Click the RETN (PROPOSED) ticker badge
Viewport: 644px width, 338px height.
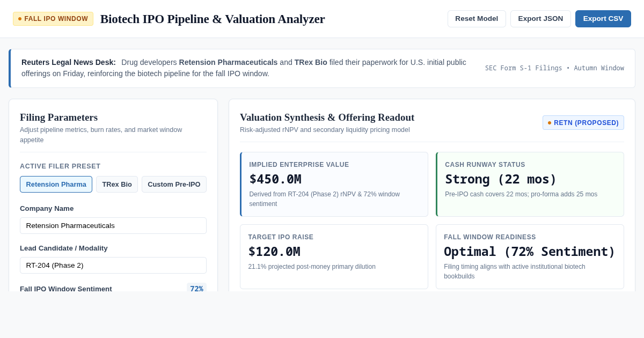point(583,123)
